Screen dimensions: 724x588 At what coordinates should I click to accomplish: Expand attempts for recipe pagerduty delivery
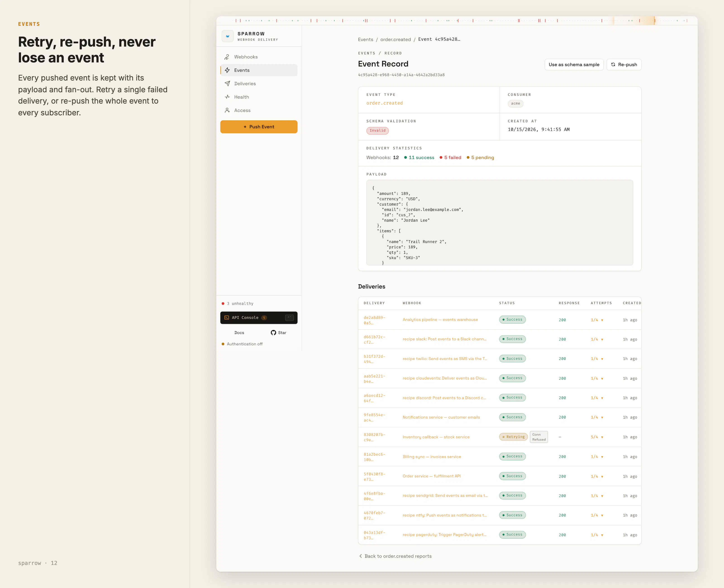point(597,535)
